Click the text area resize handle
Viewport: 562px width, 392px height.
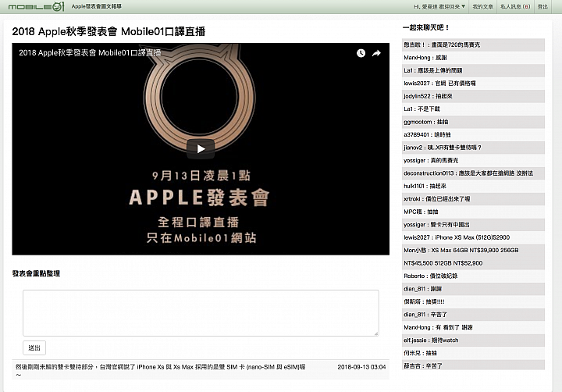click(x=376, y=333)
